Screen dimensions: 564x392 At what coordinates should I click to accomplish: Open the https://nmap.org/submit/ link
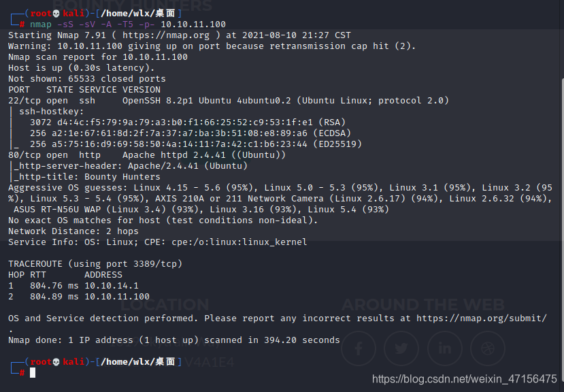tap(482, 318)
